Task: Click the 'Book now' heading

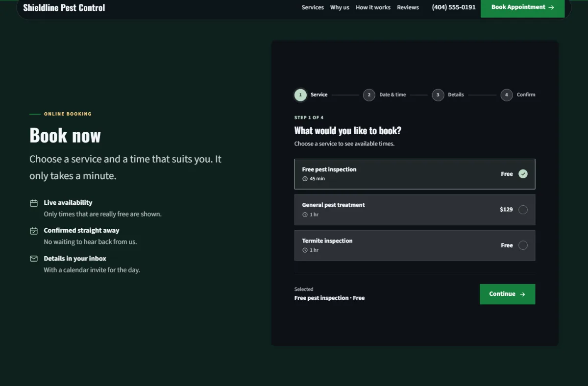Action: tap(65, 136)
